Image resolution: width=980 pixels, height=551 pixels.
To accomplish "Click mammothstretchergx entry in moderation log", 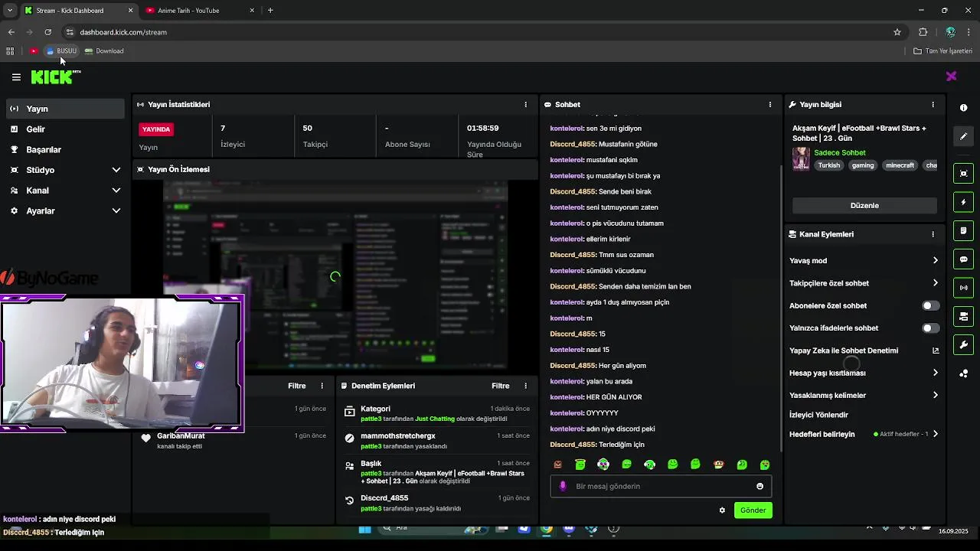I will [x=398, y=436].
